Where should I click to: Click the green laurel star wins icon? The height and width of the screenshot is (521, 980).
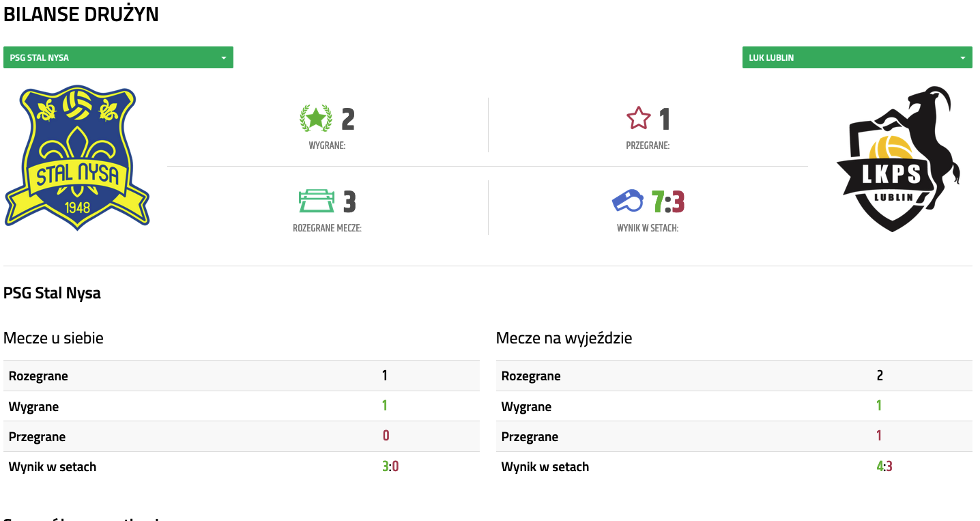pyautogui.click(x=316, y=119)
